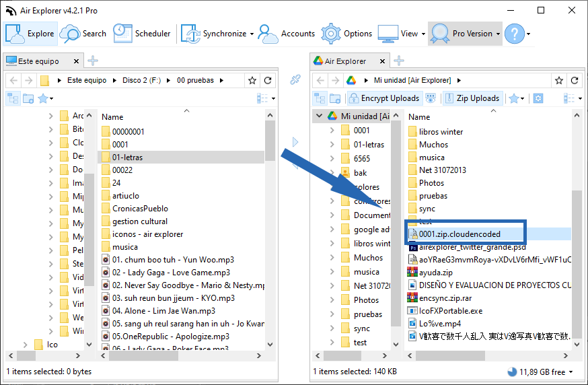Select Lo%ve.mp4 file

pos(439,324)
